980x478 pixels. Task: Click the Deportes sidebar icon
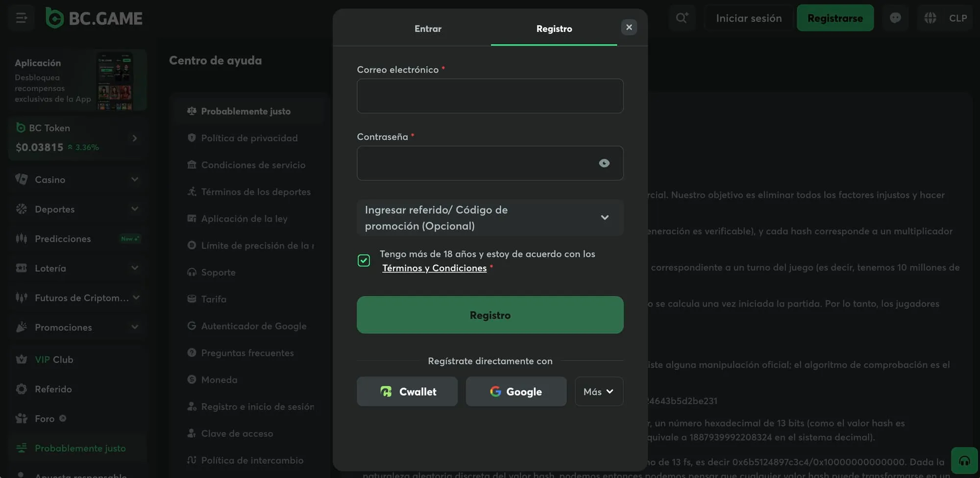click(22, 209)
